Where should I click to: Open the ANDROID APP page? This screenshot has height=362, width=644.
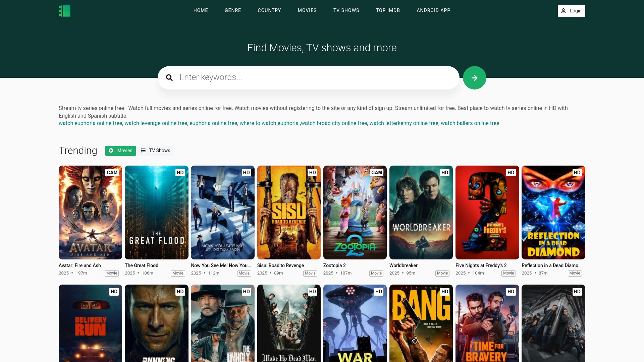[434, 10]
